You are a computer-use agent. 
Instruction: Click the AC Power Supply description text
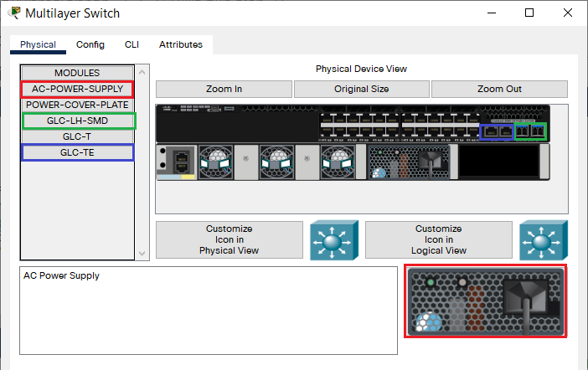[61, 276]
